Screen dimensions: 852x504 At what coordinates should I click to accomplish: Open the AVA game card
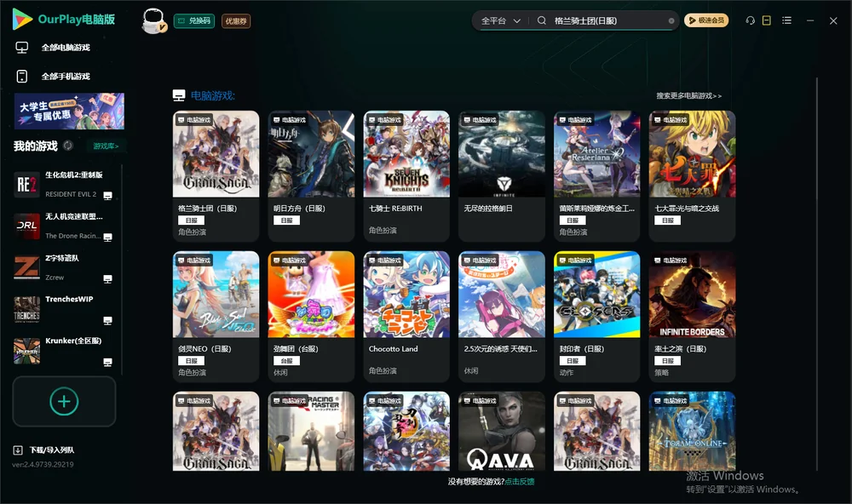click(x=502, y=432)
